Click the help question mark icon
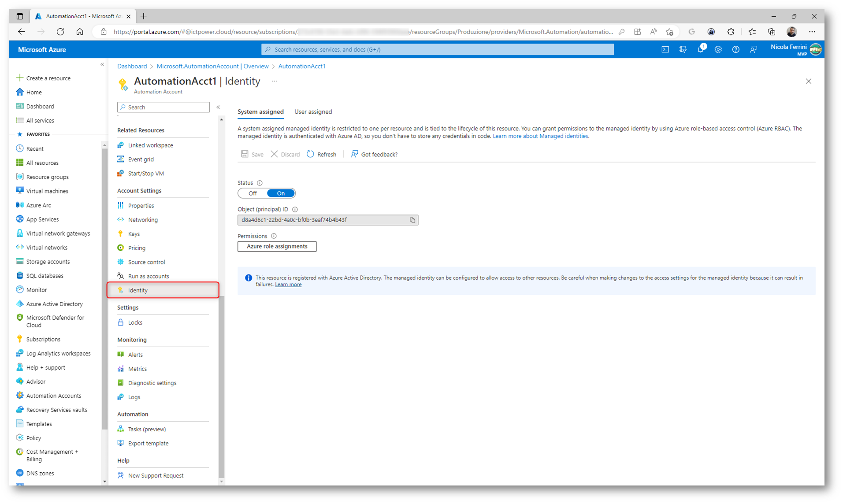 [x=735, y=50]
